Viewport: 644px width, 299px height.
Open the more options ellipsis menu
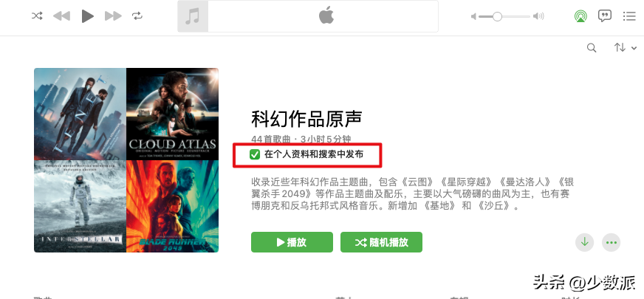(x=612, y=242)
